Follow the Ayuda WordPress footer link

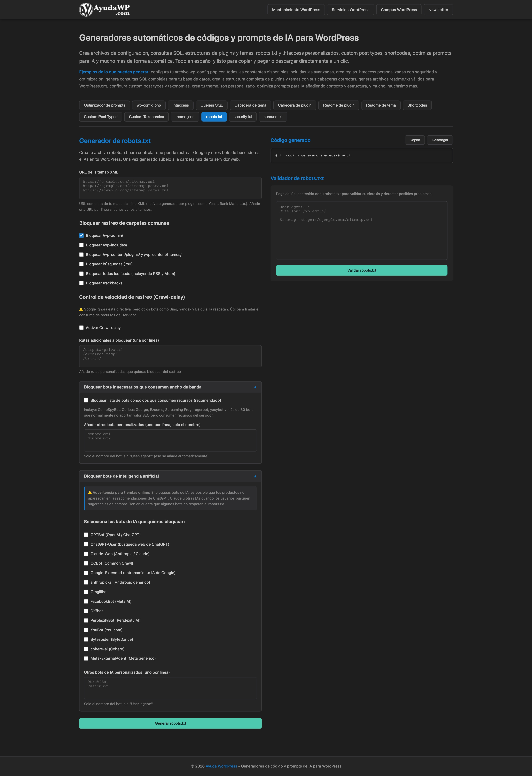[x=221, y=766]
